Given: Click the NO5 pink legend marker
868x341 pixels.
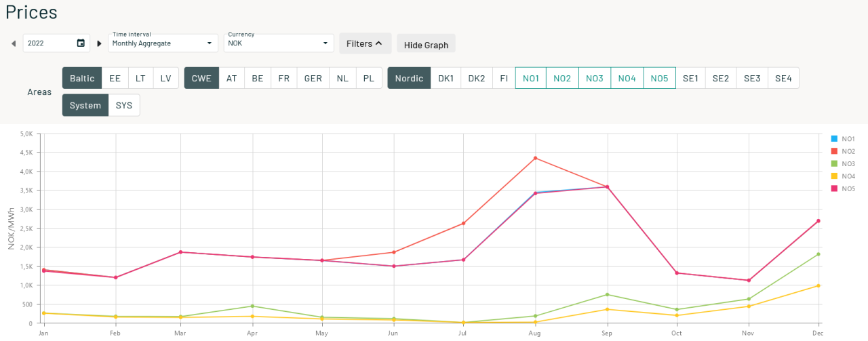Looking at the screenshot, I should tap(835, 188).
